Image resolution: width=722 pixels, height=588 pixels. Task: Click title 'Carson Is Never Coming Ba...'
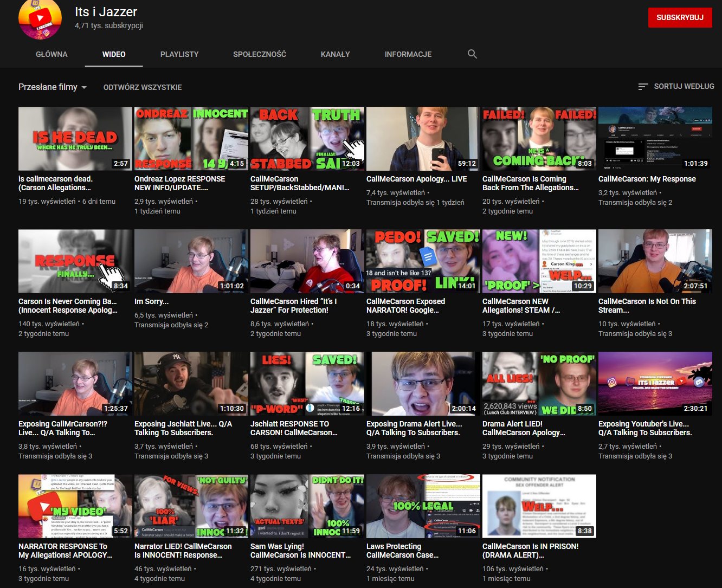(x=68, y=306)
